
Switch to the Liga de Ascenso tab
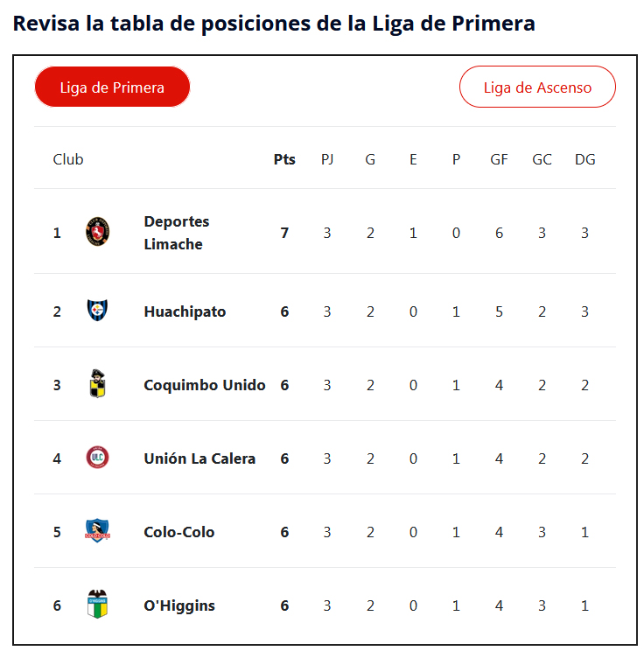click(x=537, y=87)
